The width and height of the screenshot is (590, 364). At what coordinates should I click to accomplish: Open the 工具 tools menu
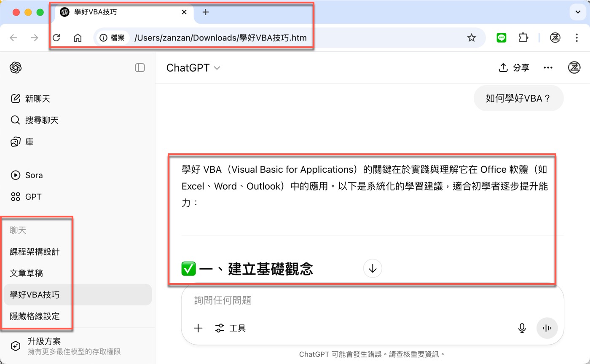pyautogui.click(x=230, y=328)
